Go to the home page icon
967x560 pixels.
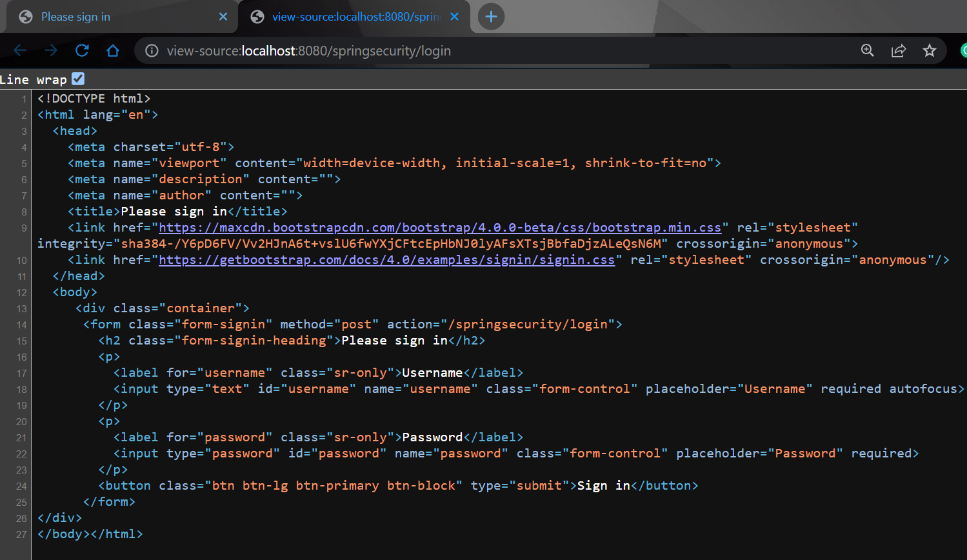pos(113,50)
